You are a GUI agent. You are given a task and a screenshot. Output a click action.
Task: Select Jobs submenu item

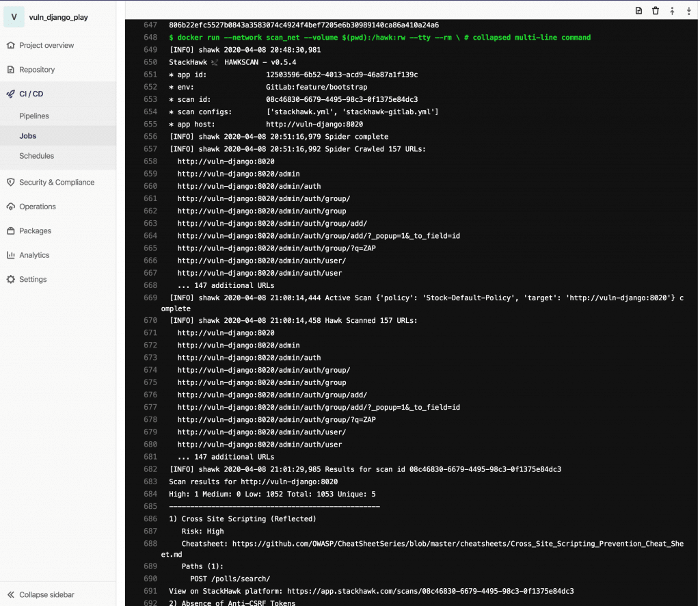pos(58,135)
